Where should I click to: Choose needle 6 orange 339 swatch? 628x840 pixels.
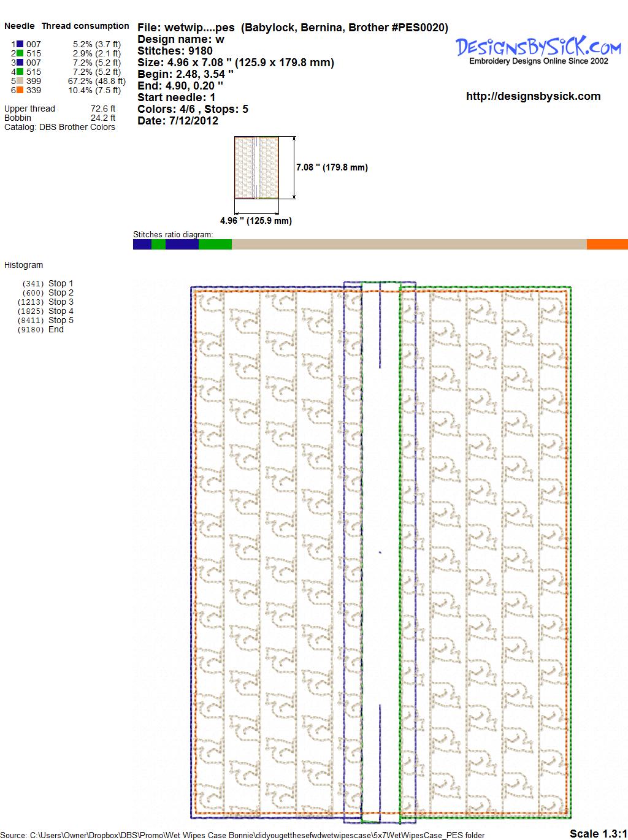pos(20,90)
